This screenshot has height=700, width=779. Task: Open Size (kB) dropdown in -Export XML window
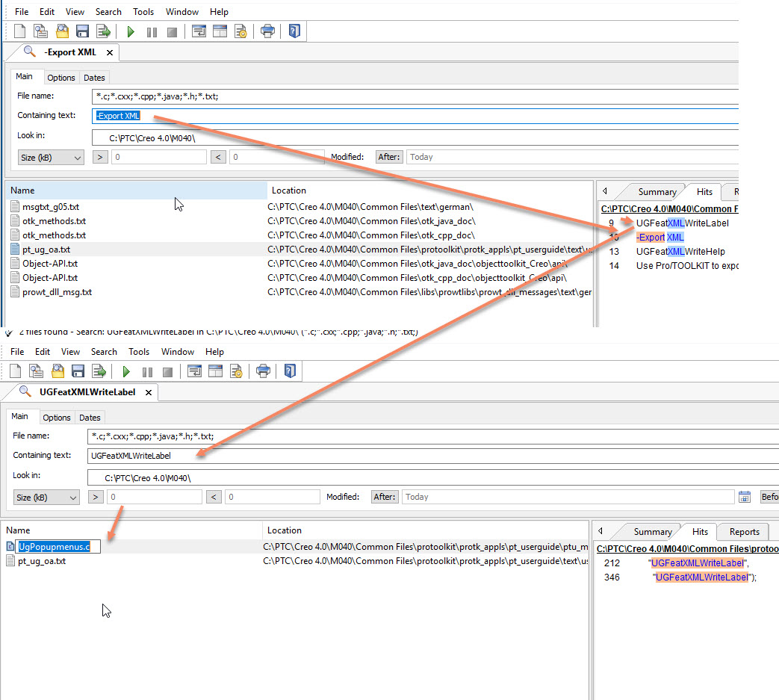[51, 157]
